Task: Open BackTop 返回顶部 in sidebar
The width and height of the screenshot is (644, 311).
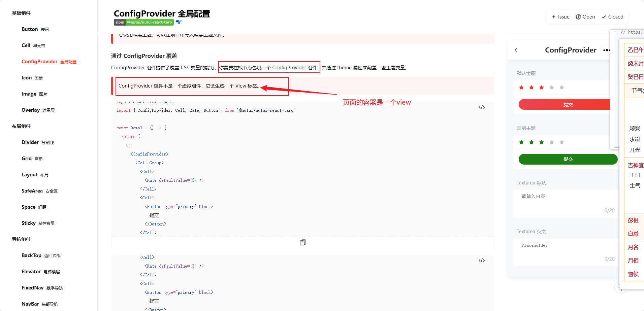Action: pos(41,255)
